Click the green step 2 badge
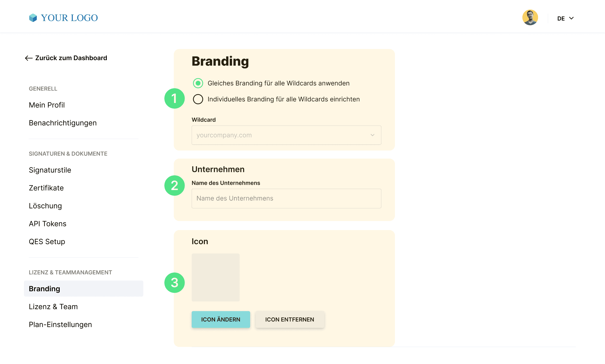The width and height of the screenshot is (605, 364). point(175,186)
